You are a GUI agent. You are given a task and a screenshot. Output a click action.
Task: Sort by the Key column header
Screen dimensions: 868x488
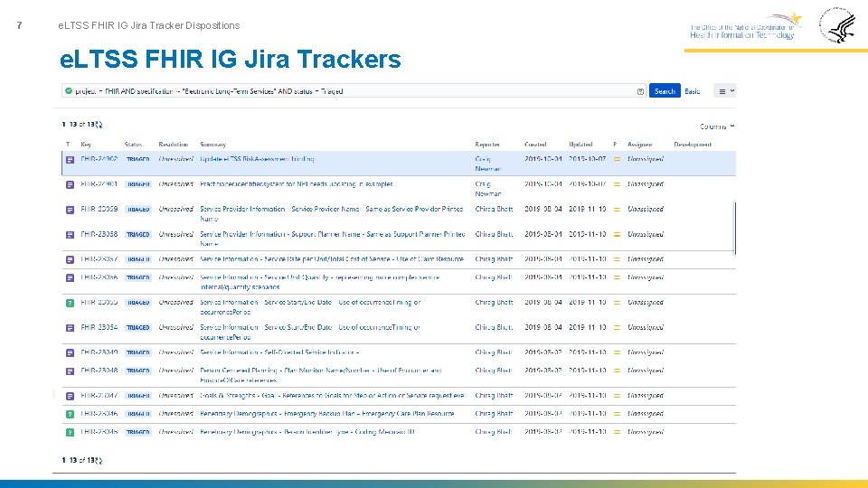coord(86,145)
